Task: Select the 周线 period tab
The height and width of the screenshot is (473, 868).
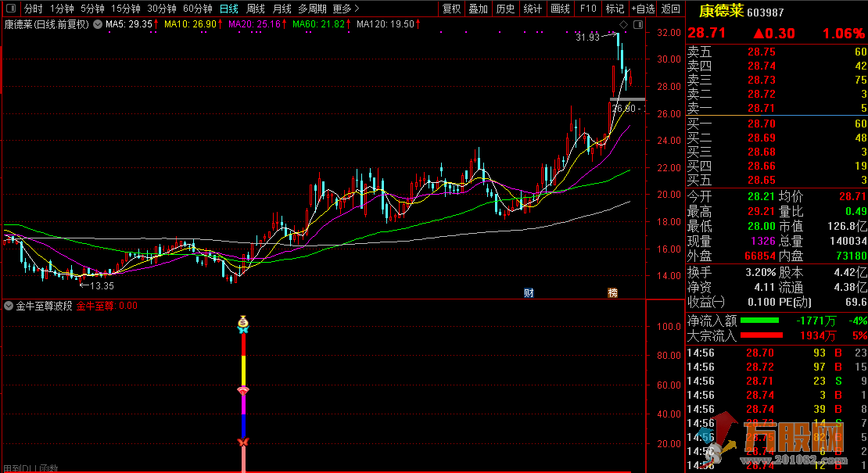Action: coord(255,9)
